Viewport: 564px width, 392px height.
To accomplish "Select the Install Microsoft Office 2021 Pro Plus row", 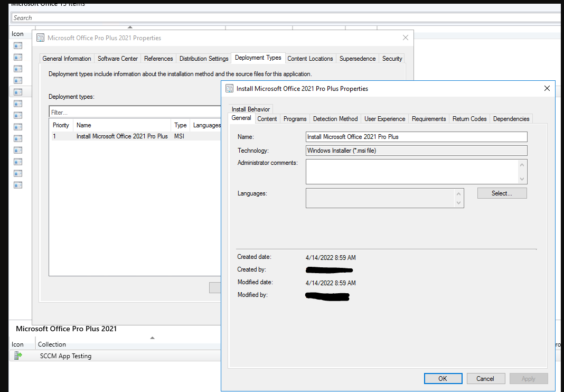I will pyautogui.click(x=122, y=136).
